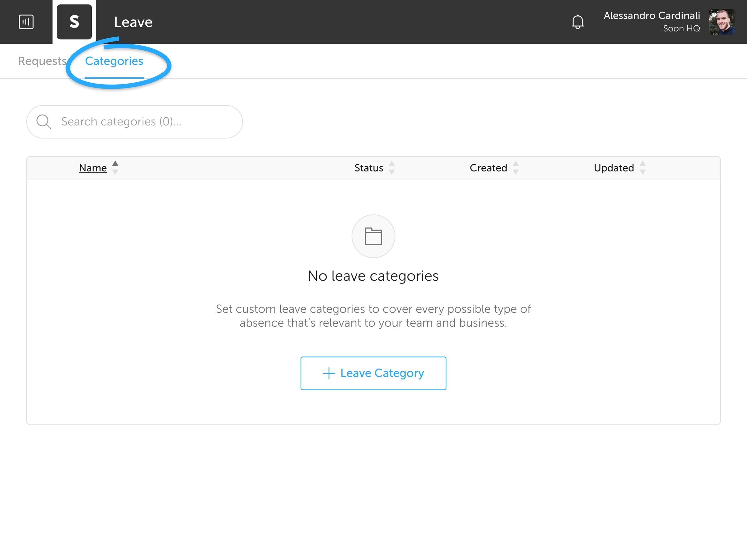
Task: Select the Categories tab
Action: tap(114, 61)
